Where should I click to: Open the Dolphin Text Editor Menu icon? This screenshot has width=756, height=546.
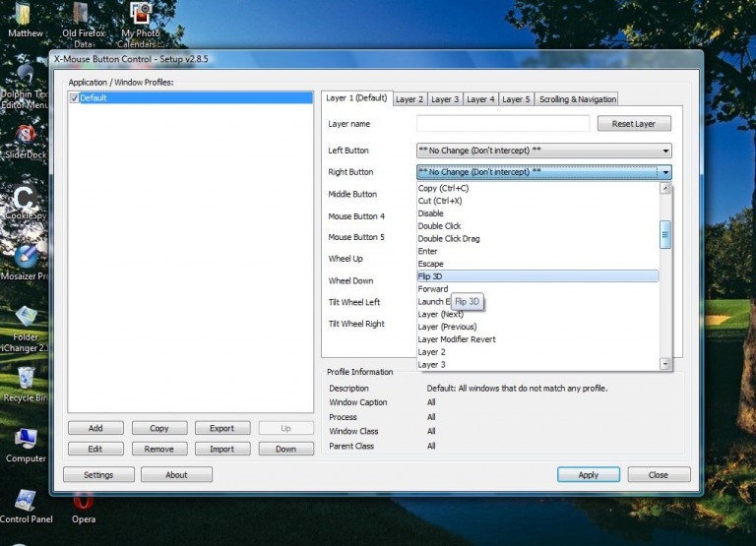(x=24, y=75)
